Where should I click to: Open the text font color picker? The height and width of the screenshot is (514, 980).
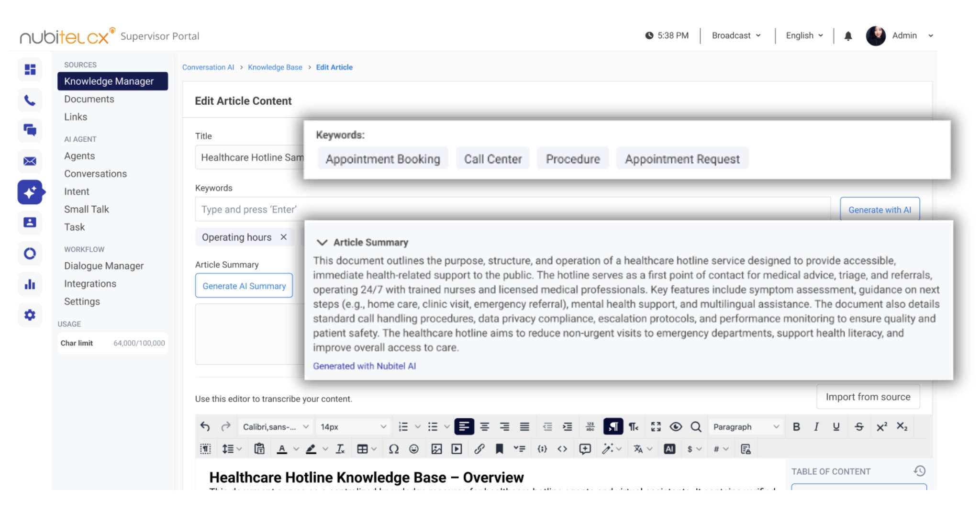[282, 449]
